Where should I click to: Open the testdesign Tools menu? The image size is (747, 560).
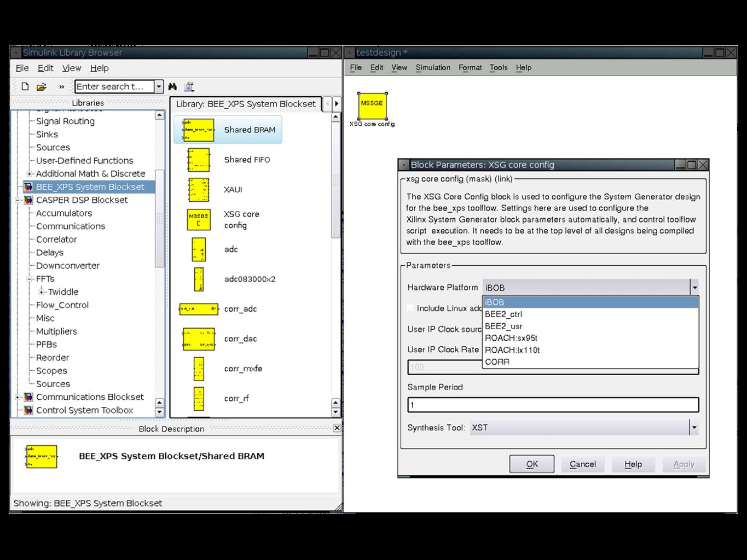click(499, 67)
